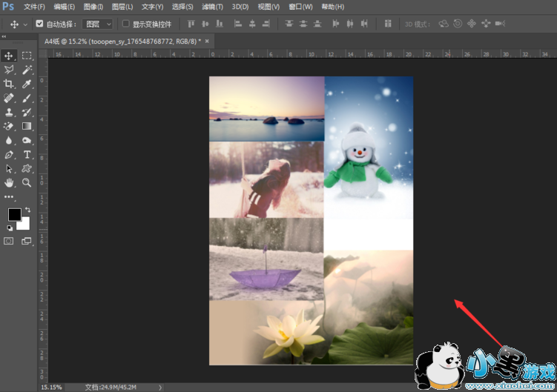Close the A4纸 document tab

206,41
